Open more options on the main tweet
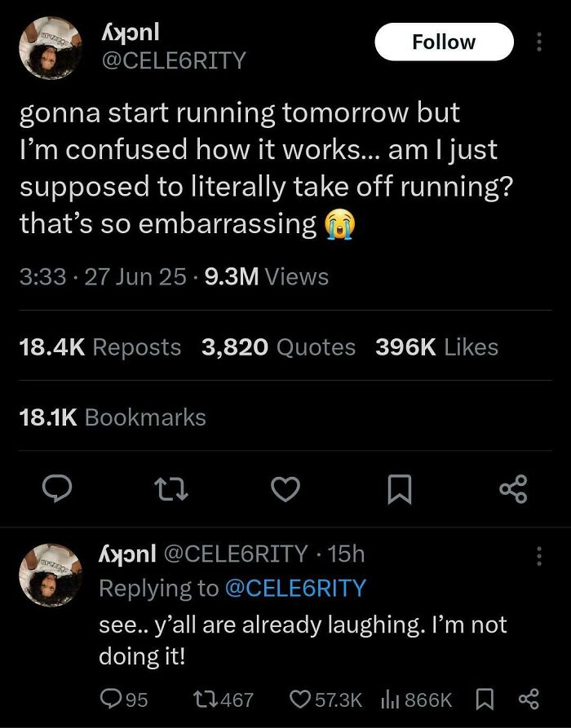The image size is (571, 728). tap(542, 42)
